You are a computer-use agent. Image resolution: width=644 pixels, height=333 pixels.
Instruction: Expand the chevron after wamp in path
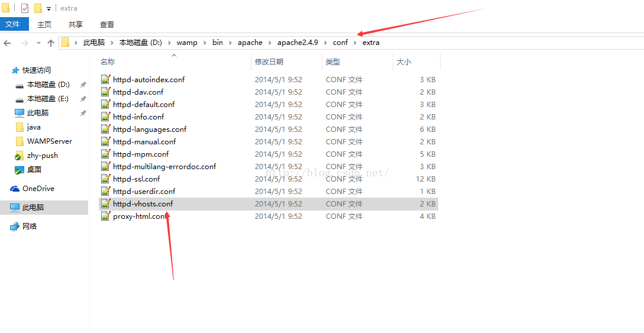205,43
